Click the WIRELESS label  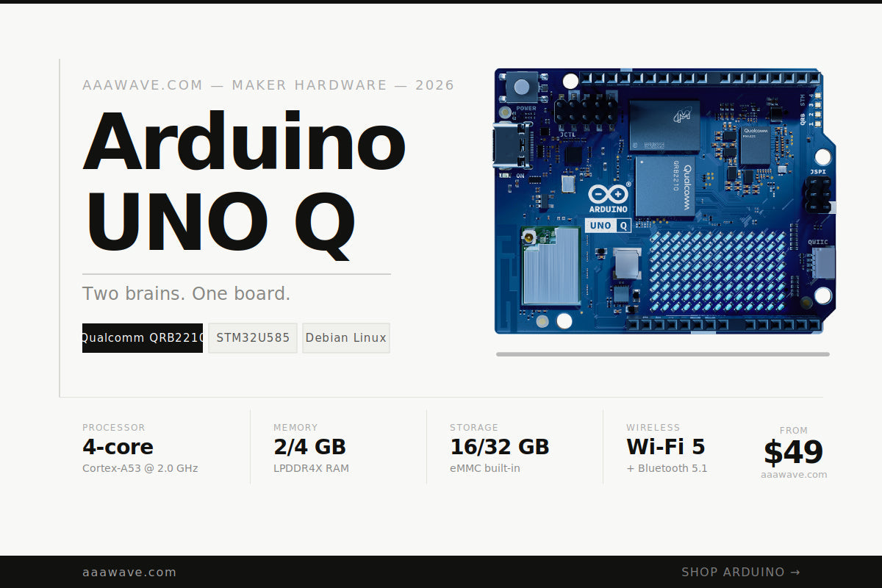pyautogui.click(x=653, y=428)
